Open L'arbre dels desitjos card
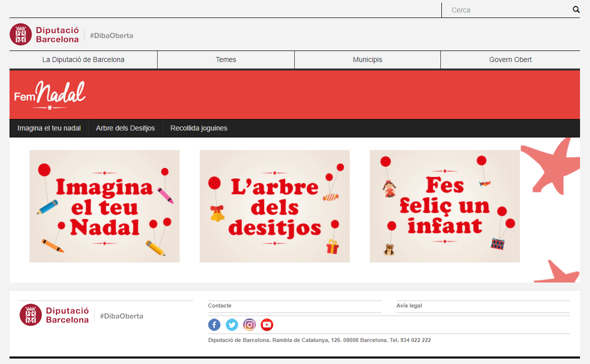This screenshot has width=590, height=364. (275, 206)
